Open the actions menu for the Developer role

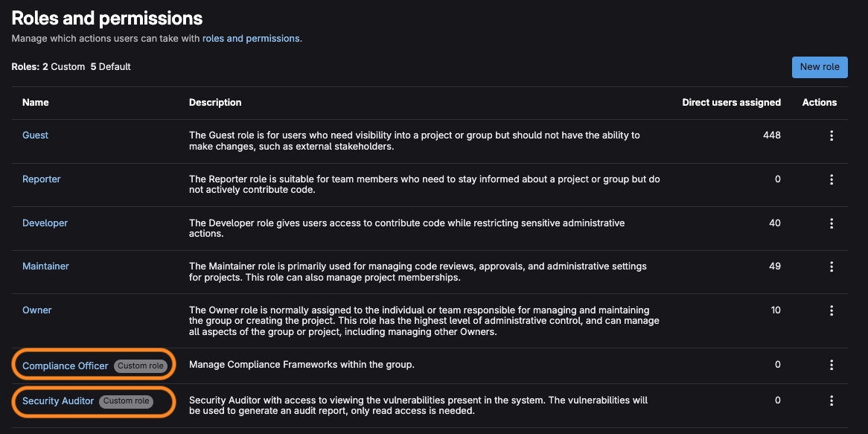click(x=832, y=223)
